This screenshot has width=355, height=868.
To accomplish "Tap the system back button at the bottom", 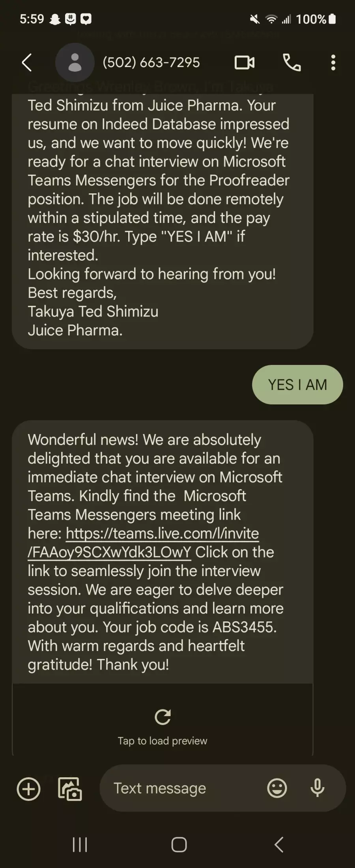I will click(279, 845).
